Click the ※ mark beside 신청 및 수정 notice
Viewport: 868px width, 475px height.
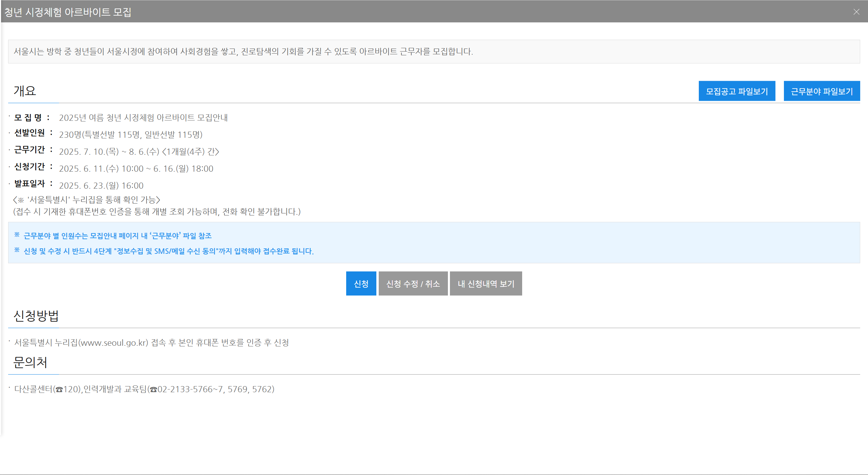(17, 250)
